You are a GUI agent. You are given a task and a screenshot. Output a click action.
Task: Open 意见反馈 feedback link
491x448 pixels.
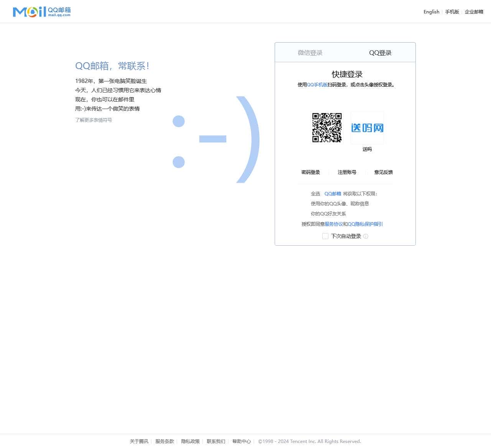click(383, 172)
